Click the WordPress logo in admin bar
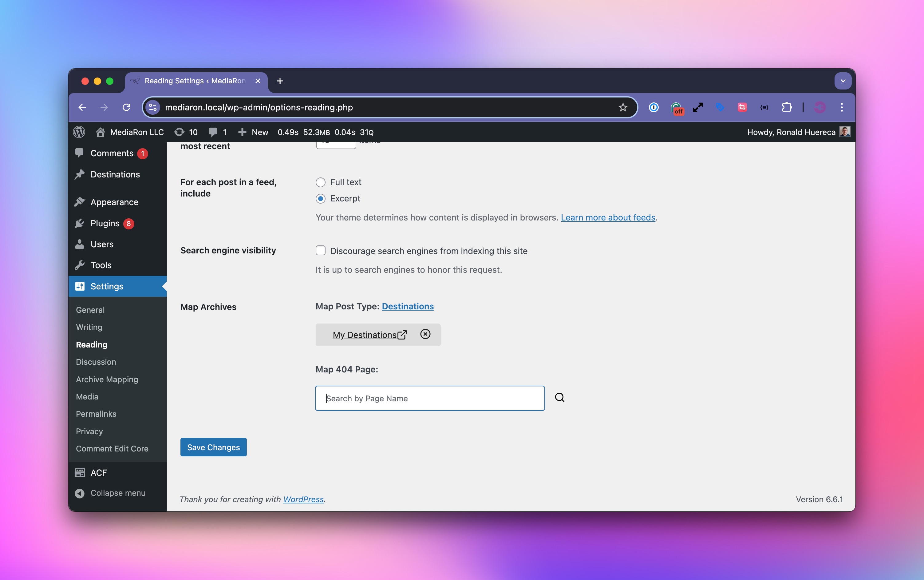924x580 pixels. (79, 132)
